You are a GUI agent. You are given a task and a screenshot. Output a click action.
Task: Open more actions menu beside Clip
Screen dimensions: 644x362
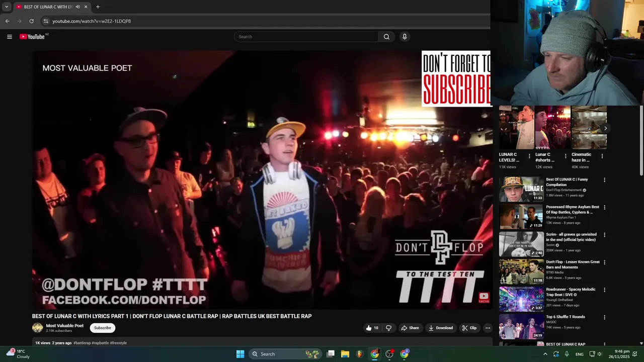[488, 328]
